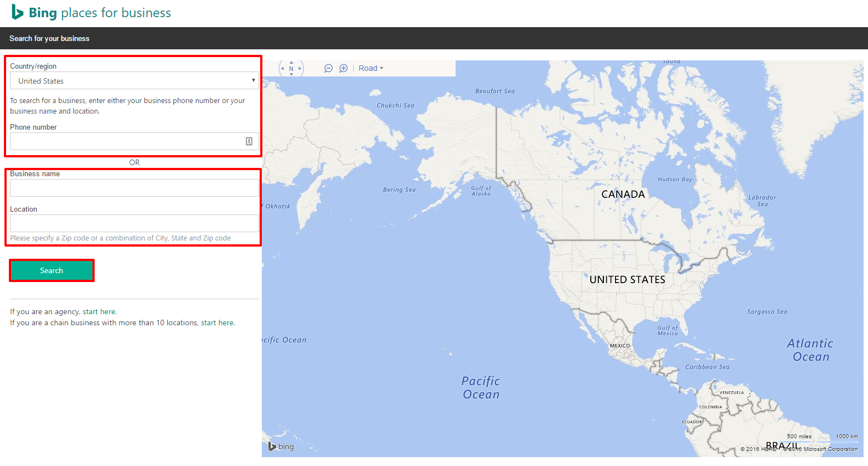This screenshot has width=868, height=466.
Task: Open the Country/region dropdown
Action: (135, 80)
